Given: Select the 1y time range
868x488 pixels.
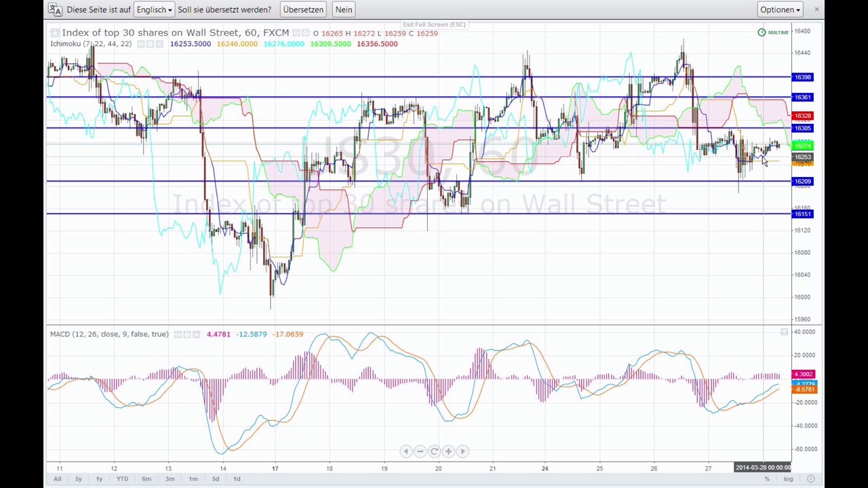Looking at the screenshot, I should [99, 479].
